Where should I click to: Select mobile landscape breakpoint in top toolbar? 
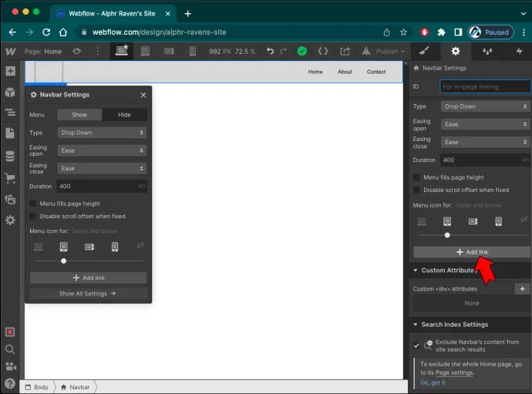pyautogui.click(x=169, y=51)
